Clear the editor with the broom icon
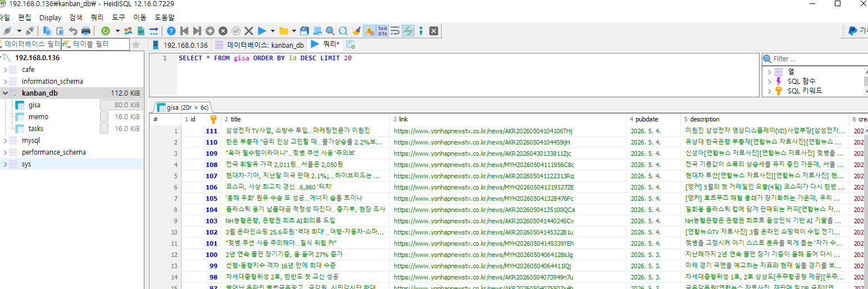 (x=356, y=31)
